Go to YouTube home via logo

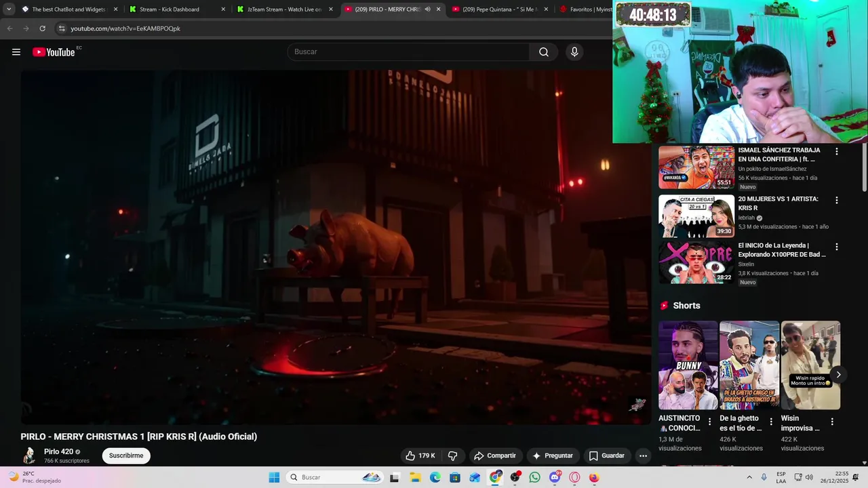click(54, 52)
